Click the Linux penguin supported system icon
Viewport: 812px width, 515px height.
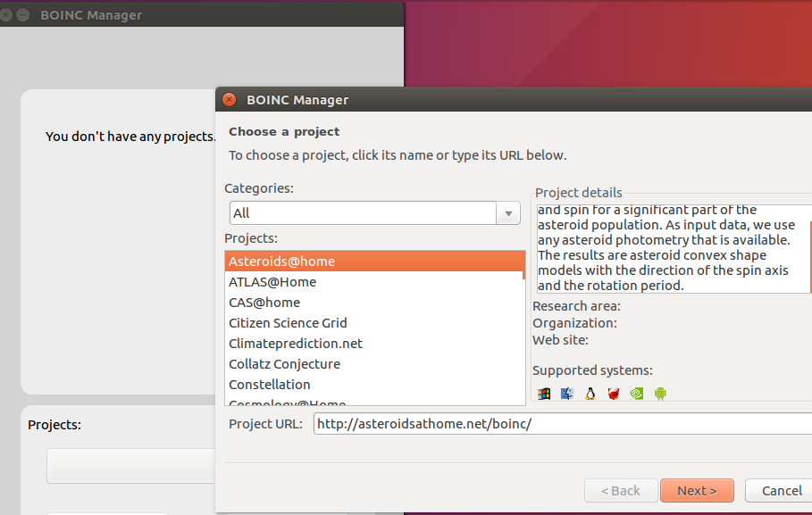coord(590,394)
